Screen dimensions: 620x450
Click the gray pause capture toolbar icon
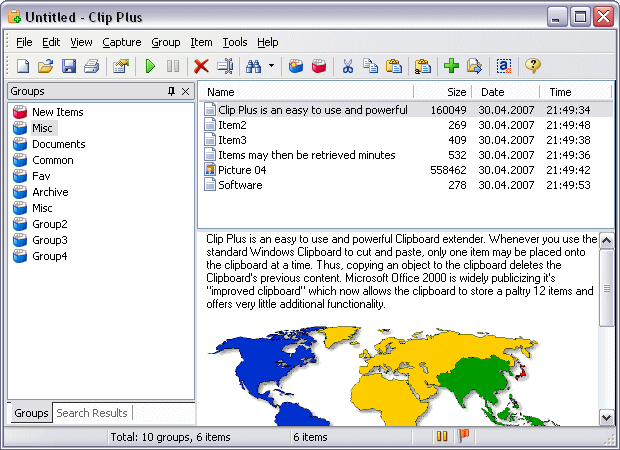click(173, 66)
